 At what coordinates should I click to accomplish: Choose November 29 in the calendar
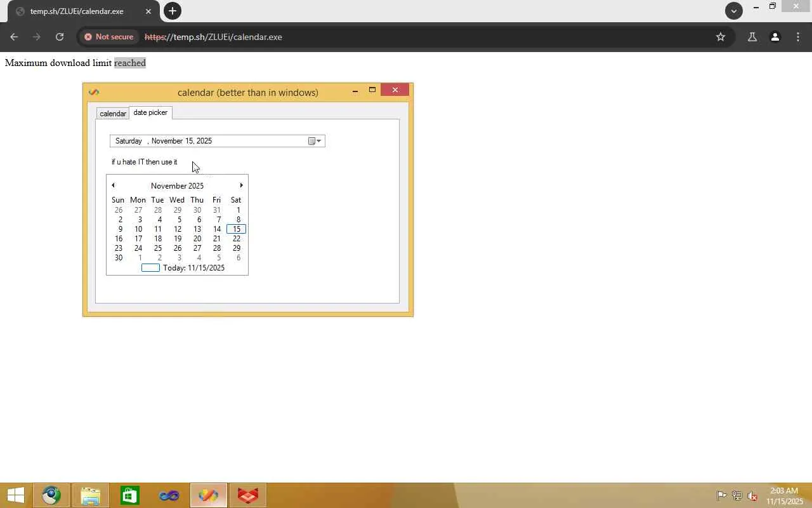coord(236,248)
